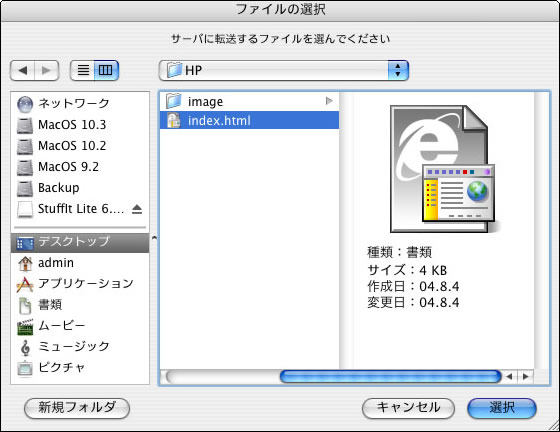Select the index.html file
Viewport: 560px width, 432px height.
pos(249,120)
